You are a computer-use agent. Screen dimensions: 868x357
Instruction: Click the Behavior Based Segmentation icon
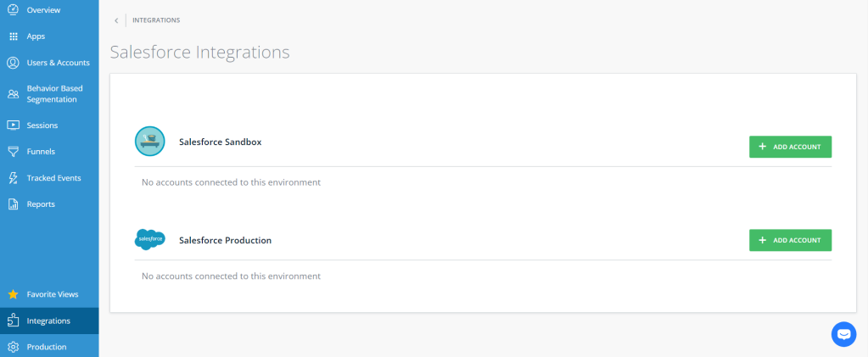13,93
